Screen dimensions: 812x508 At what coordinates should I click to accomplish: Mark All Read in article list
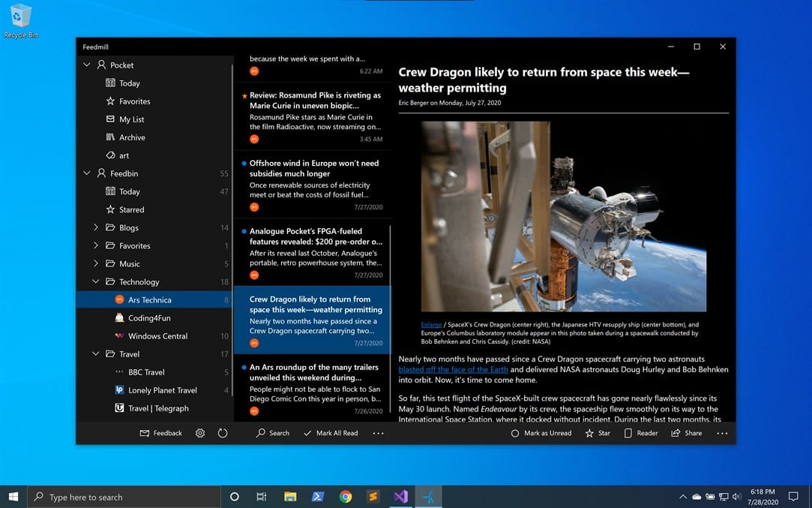[330, 433]
